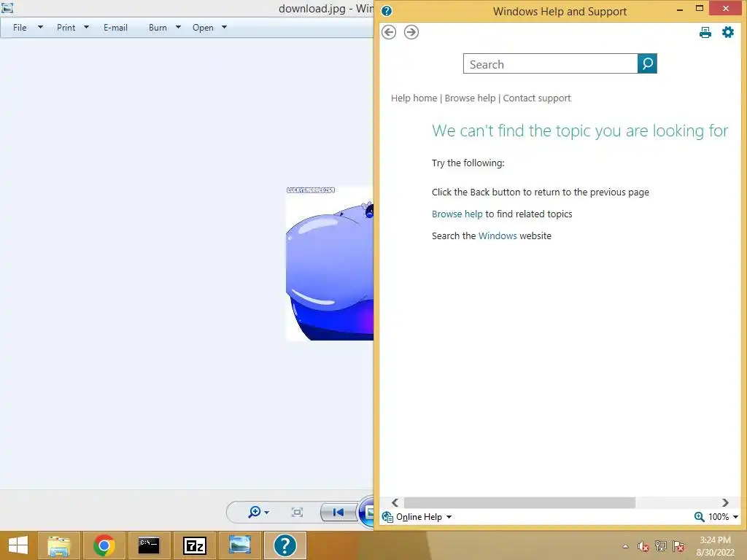
Task: Switch to Command Prompt on the taskbar
Action: coord(149,545)
